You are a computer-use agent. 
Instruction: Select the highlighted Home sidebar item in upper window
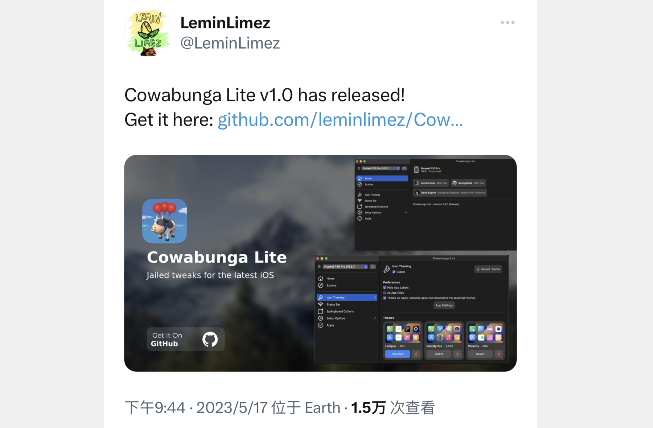click(382, 178)
